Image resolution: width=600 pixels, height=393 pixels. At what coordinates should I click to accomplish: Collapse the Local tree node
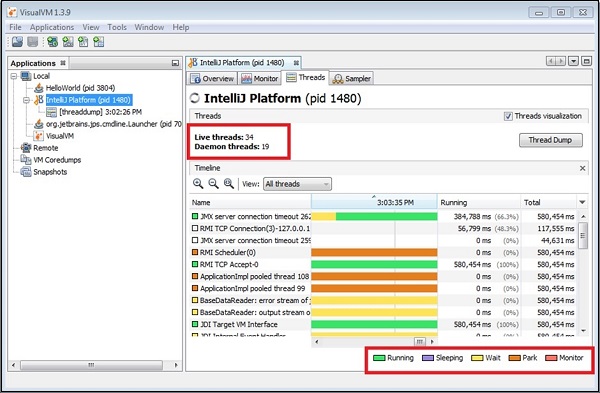pyautogui.click(x=14, y=76)
